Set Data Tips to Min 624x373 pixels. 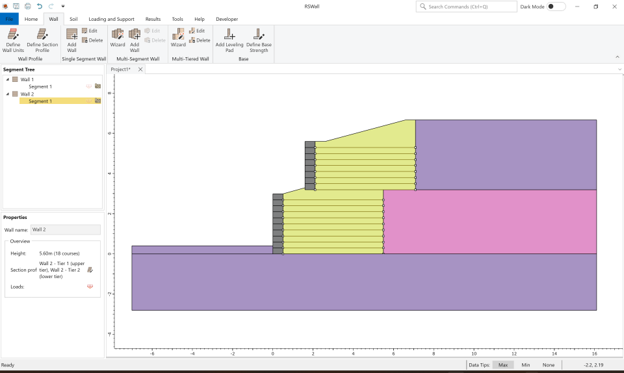coord(526,365)
